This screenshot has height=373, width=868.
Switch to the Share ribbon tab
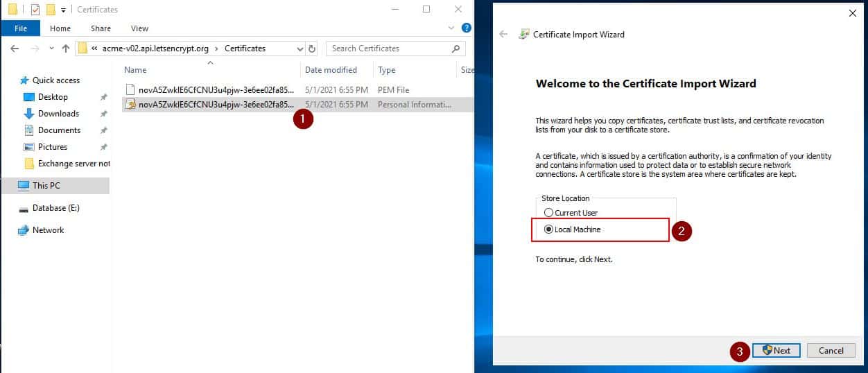point(101,28)
